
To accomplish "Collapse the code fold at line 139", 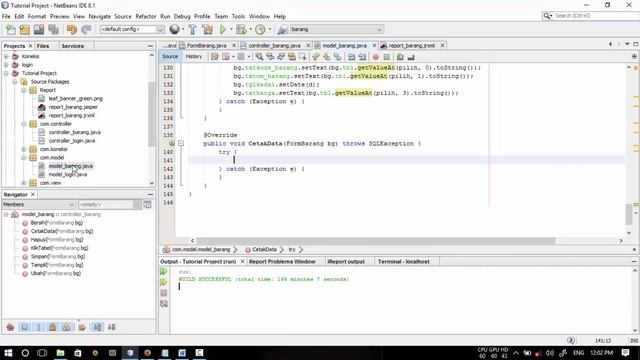I will tap(181, 143).
